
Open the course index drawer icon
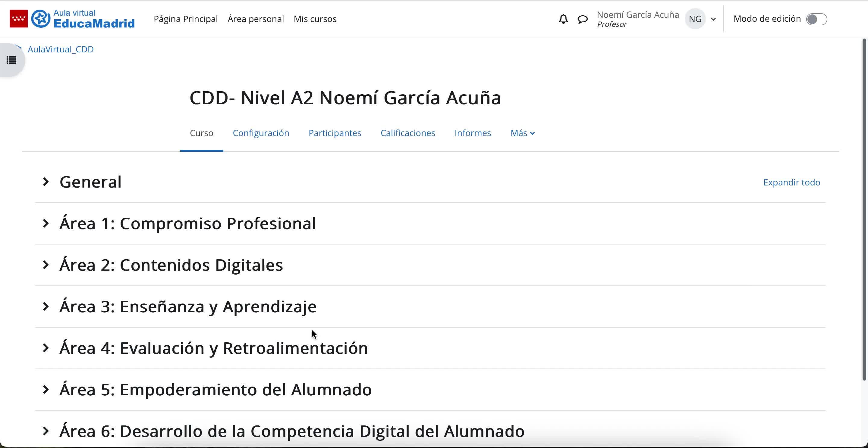tap(11, 60)
